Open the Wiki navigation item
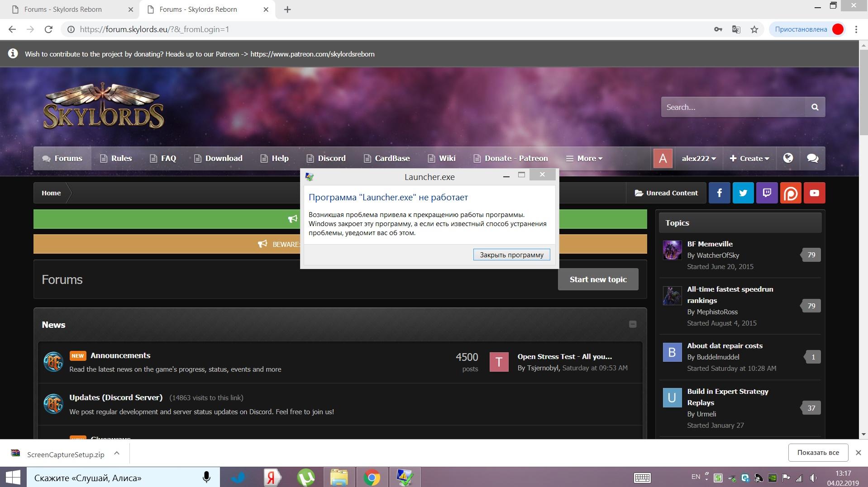The image size is (868, 487). [x=442, y=158]
